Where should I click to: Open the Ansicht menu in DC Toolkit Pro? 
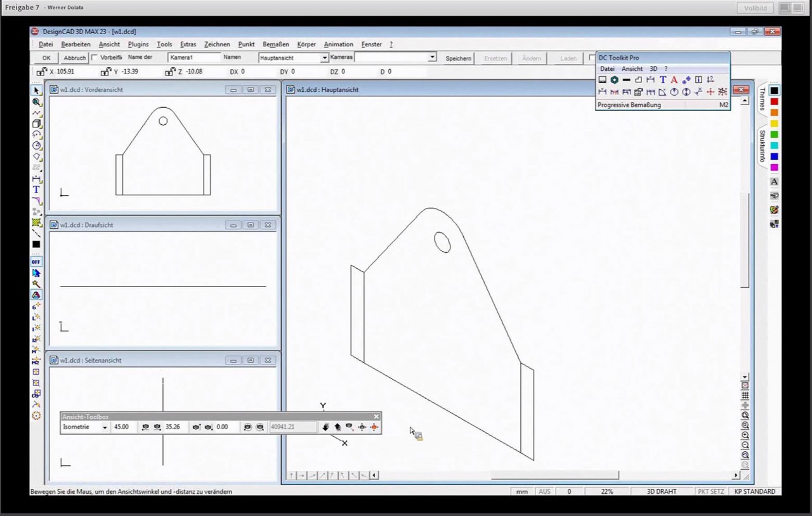632,68
